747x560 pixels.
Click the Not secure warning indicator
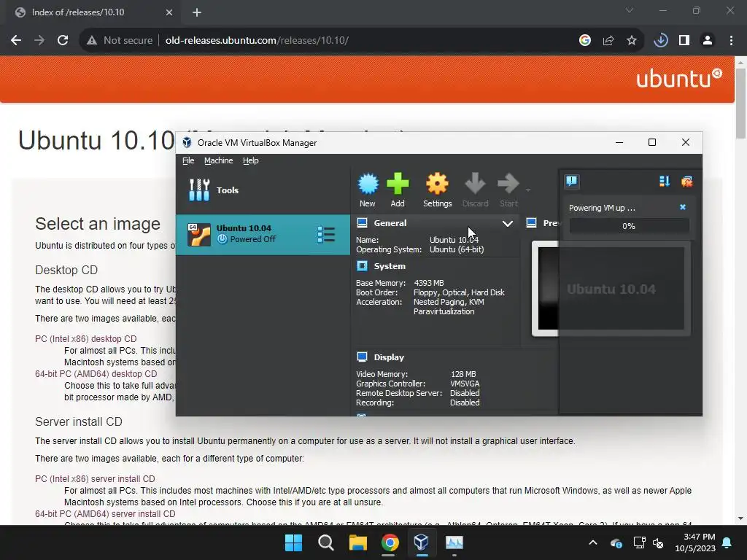point(120,41)
